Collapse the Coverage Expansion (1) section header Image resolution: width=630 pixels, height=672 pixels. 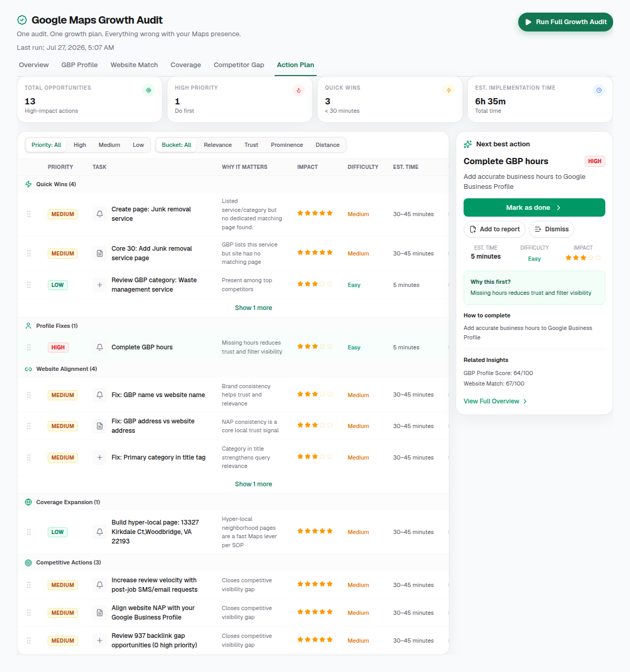[x=233, y=502]
